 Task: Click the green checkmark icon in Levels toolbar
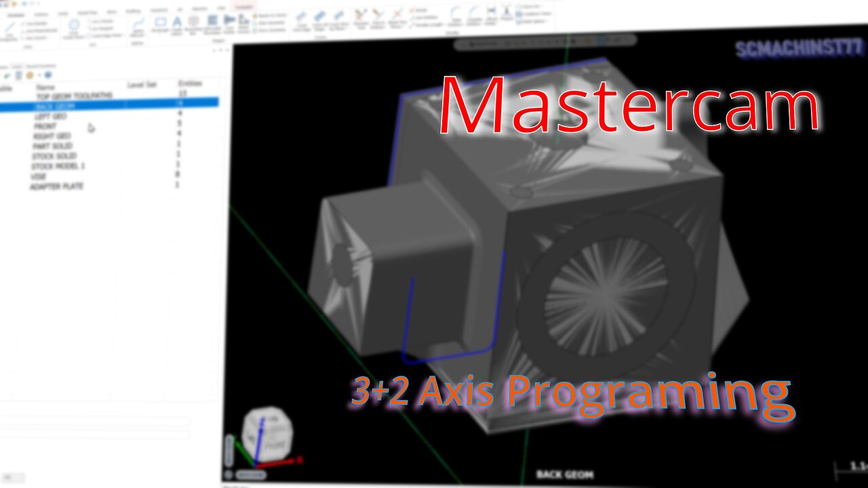(7, 75)
